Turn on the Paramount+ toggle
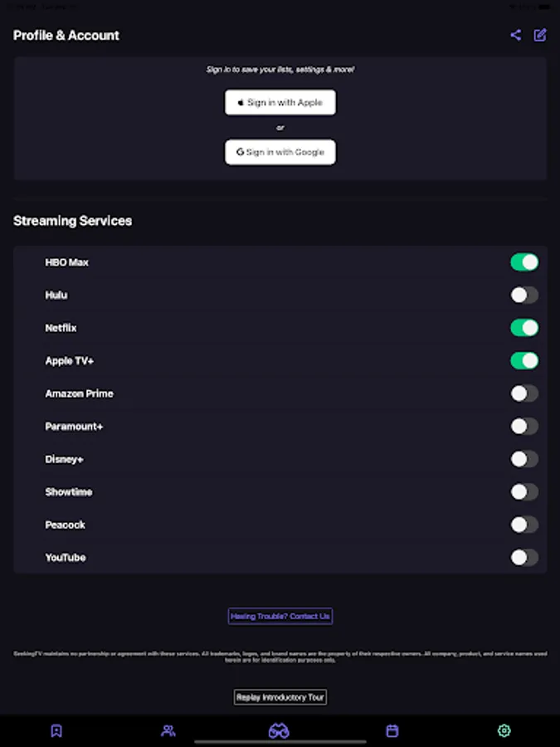This screenshot has width=560, height=747. (524, 427)
